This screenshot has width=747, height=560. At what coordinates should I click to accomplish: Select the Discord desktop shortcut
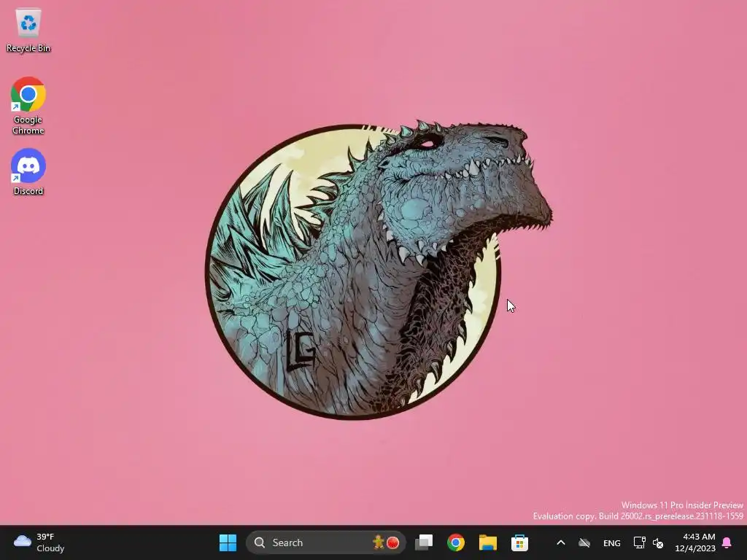28,172
